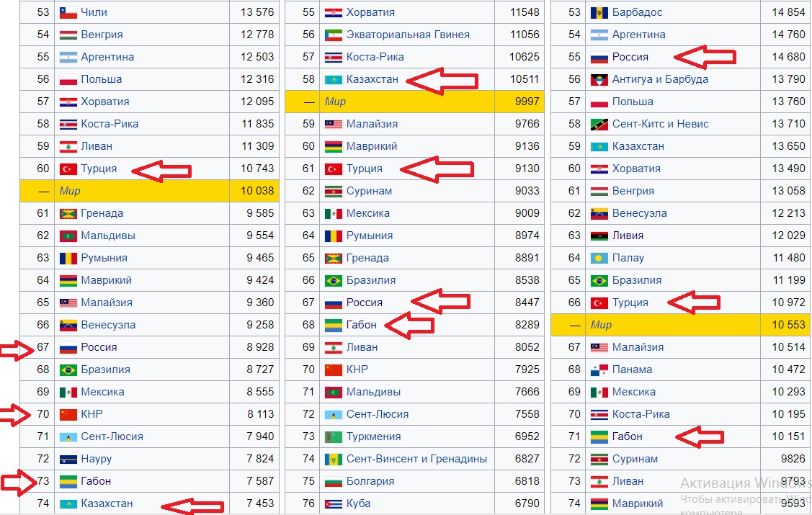This screenshot has height=515, width=812.
Task: Click Kazakhstan flag in the 10511 row
Action: pos(334,80)
